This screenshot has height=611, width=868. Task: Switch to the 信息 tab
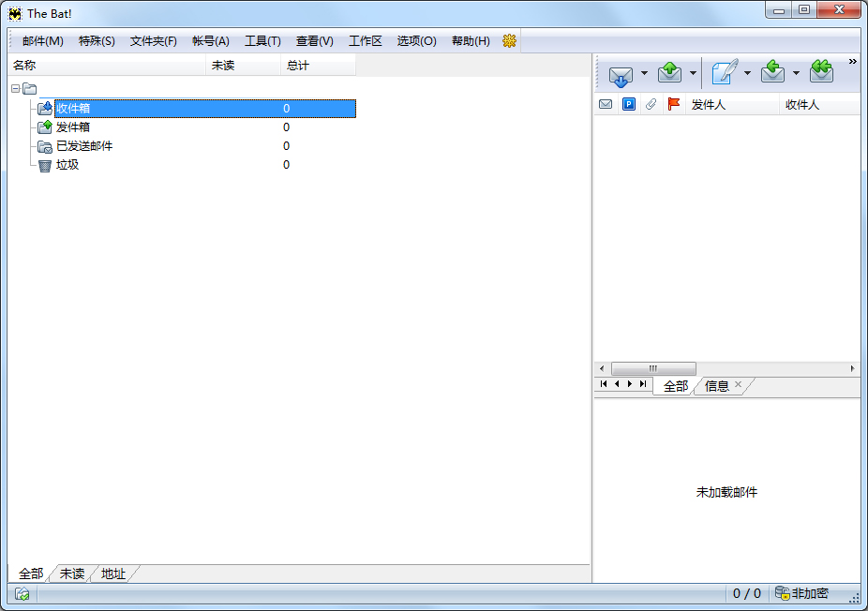click(716, 386)
